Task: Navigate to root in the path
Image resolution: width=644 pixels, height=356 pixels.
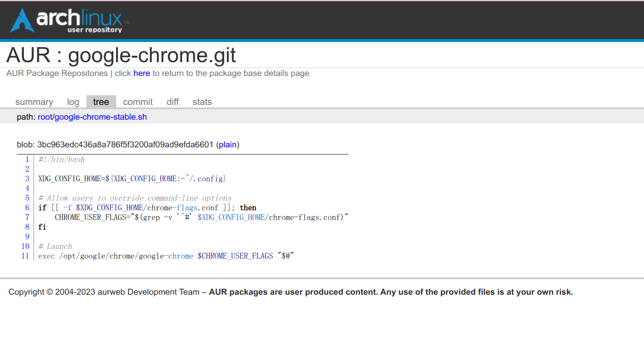Action: point(45,117)
